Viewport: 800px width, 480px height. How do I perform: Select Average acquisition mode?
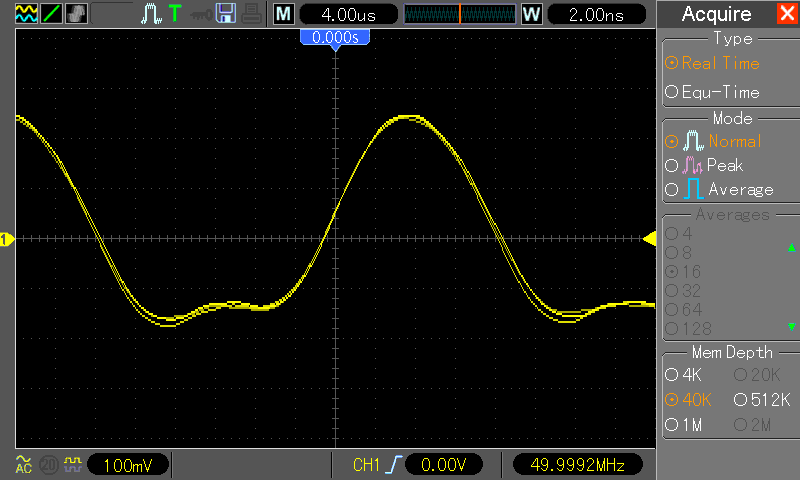tap(719, 190)
